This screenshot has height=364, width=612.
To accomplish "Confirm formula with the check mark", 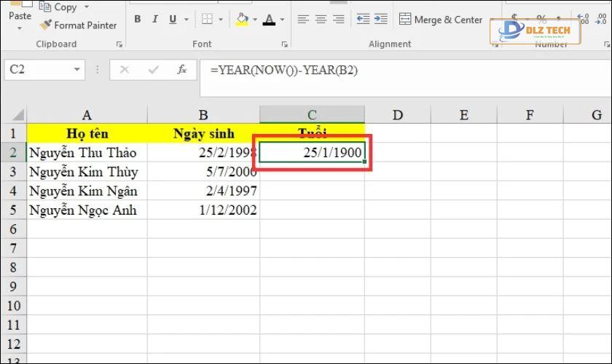I will tap(154, 70).
